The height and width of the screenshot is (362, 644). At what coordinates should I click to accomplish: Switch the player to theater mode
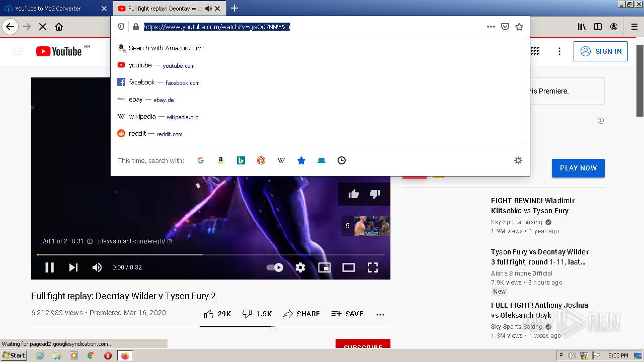click(349, 267)
